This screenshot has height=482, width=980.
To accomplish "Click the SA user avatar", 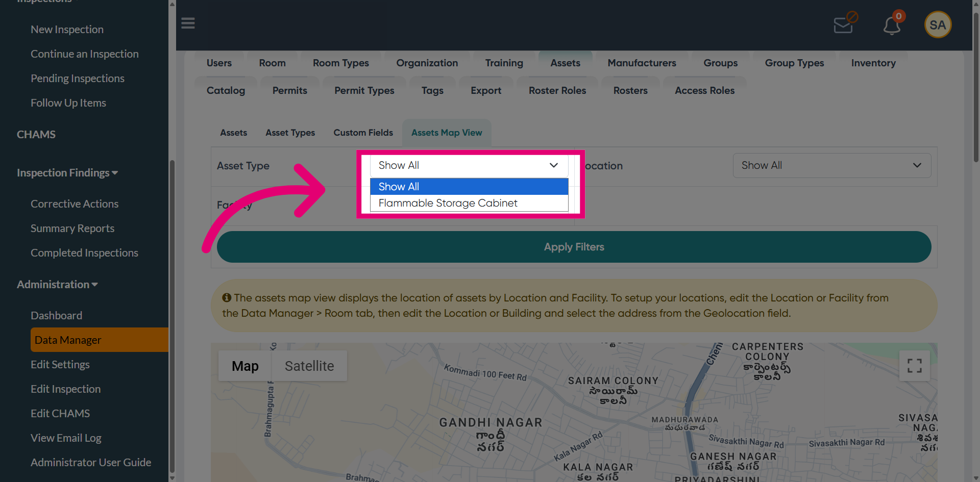I will [x=938, y=24].
